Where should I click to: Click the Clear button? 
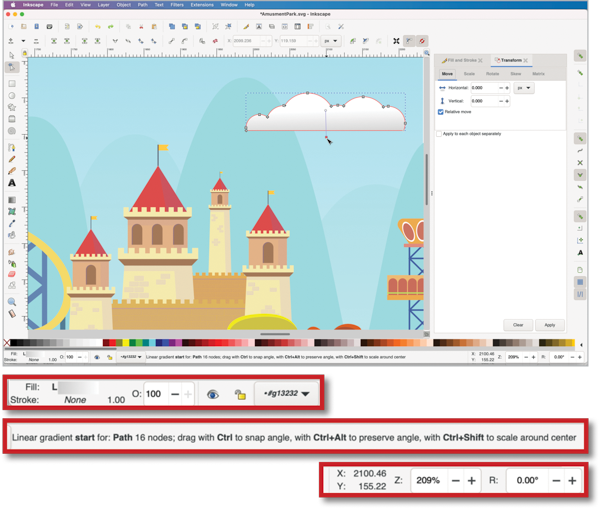coord(518,325)
